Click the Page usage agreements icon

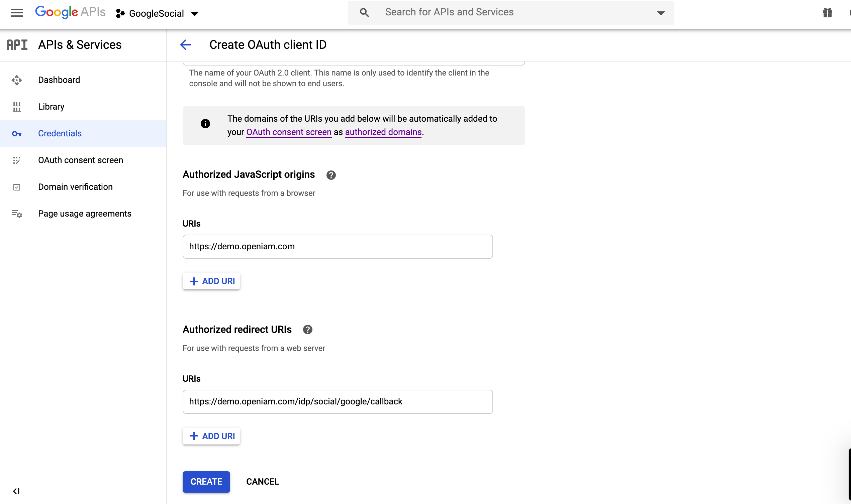(x=16, y=214)
